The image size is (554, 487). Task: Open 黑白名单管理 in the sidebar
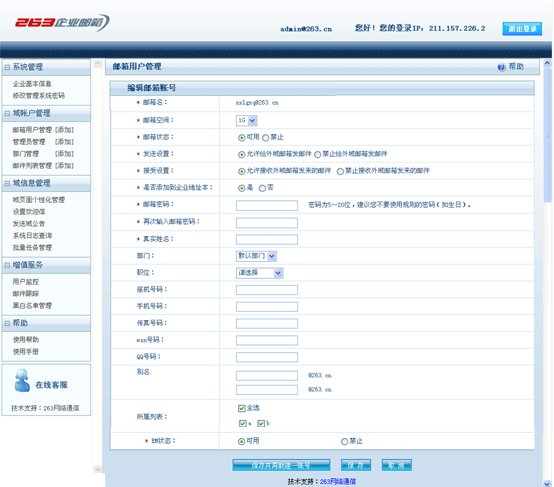(x=32, y=306)
